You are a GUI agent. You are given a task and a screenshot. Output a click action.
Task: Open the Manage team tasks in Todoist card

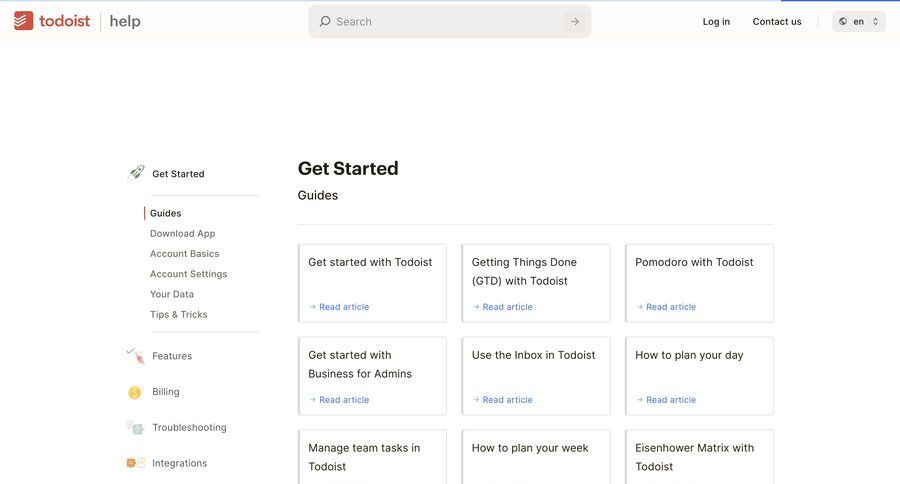pyautogui.click(x=373, y=457)
